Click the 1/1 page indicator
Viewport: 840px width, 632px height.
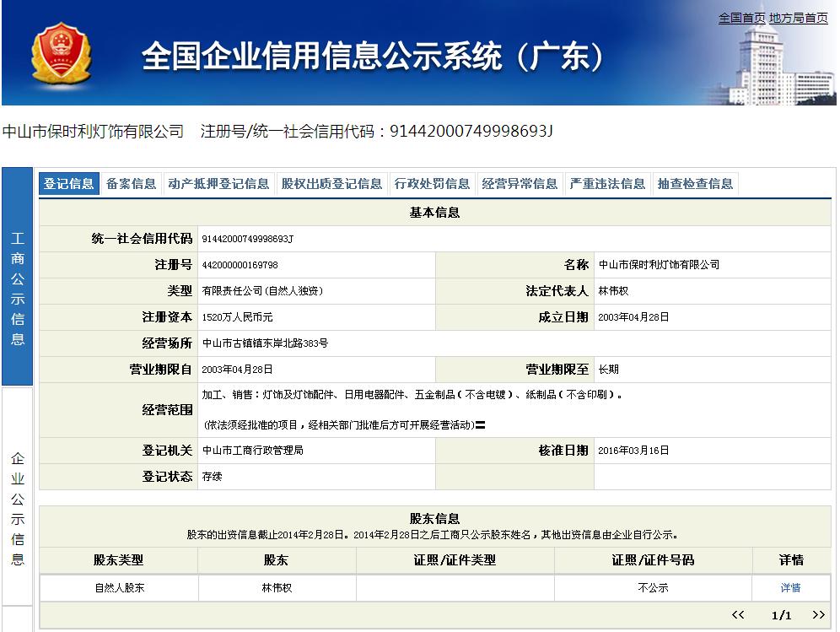pyautogui.click(x=781, y=614)
